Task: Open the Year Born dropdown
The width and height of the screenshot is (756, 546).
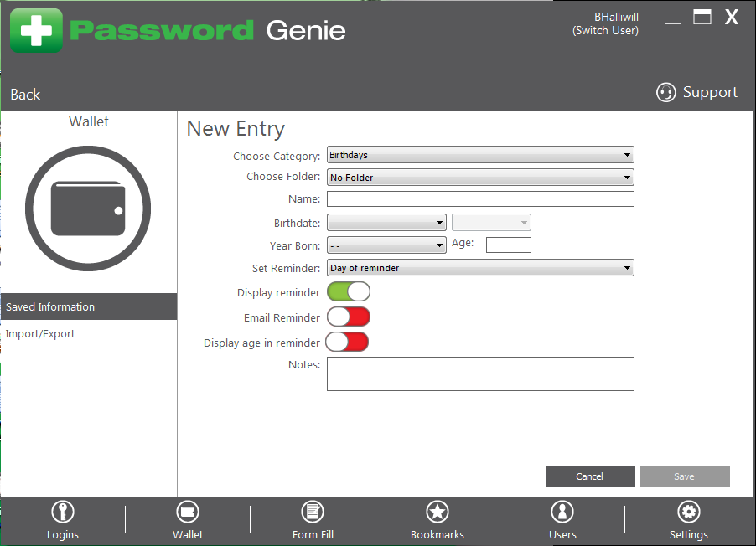Action: [386, 245]
